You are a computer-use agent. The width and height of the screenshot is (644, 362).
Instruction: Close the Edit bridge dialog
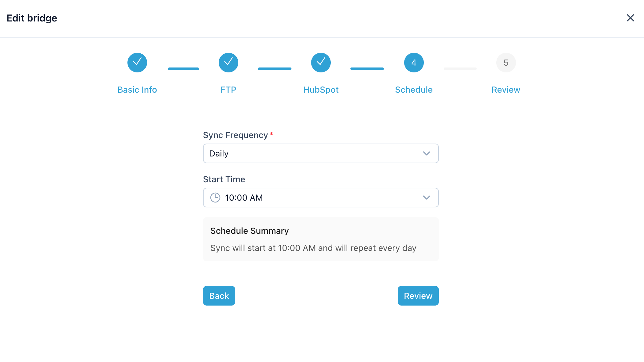(x=630, y=18)
